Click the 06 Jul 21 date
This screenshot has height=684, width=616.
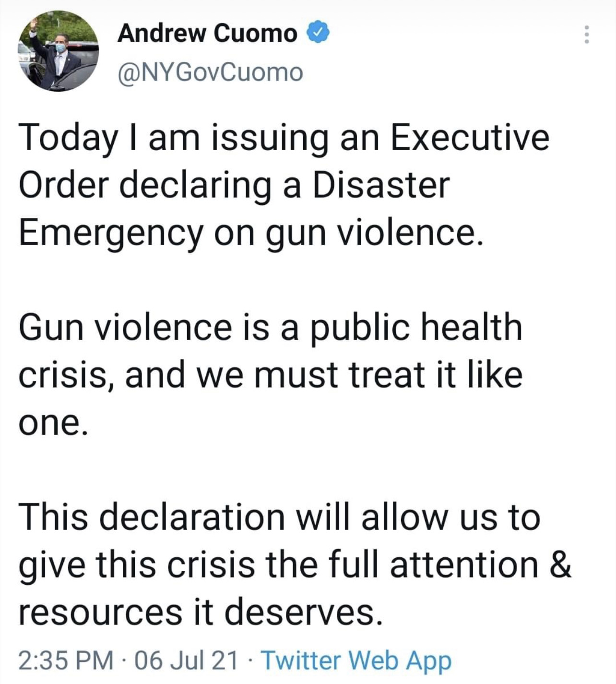tap(187, 660)
